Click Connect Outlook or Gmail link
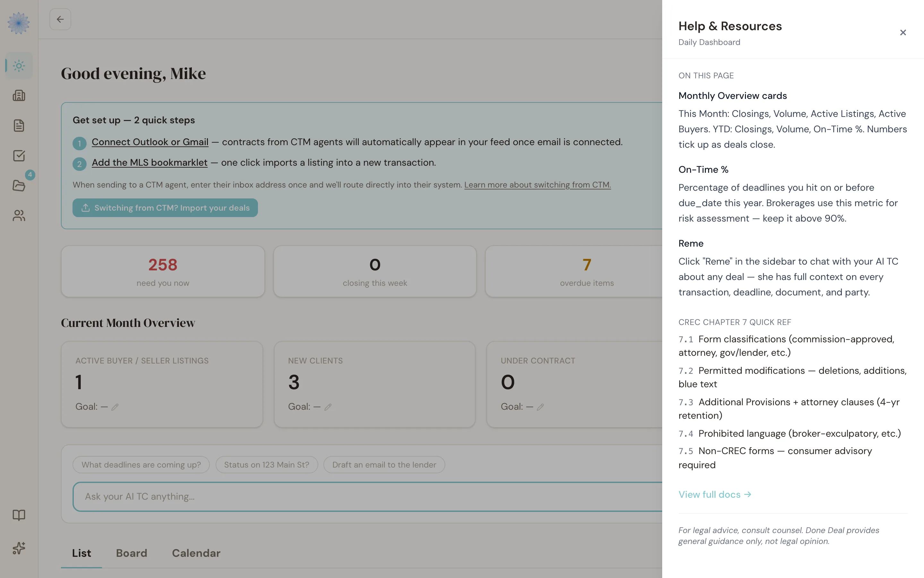 [150, 142]
